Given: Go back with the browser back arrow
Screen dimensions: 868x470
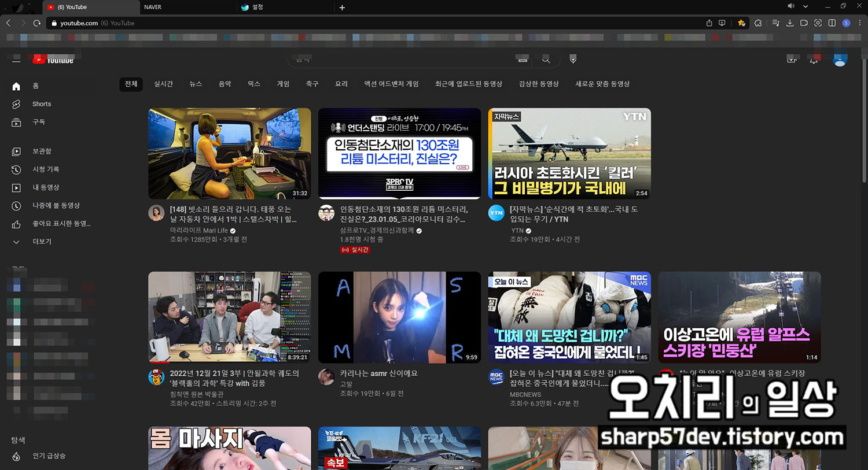Looking at the screenshot, I should 8,23.
